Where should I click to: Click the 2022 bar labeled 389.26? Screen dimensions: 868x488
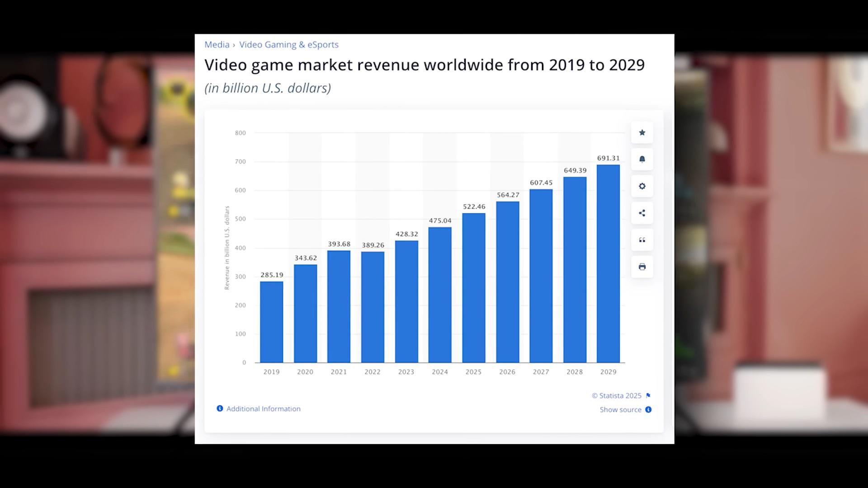point(373,307)
